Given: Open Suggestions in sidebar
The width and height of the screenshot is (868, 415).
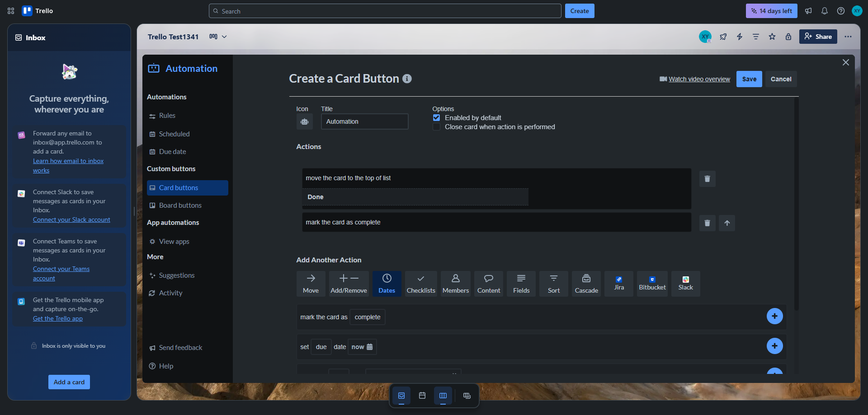Looking at the screenshot, I should [188, 275].
